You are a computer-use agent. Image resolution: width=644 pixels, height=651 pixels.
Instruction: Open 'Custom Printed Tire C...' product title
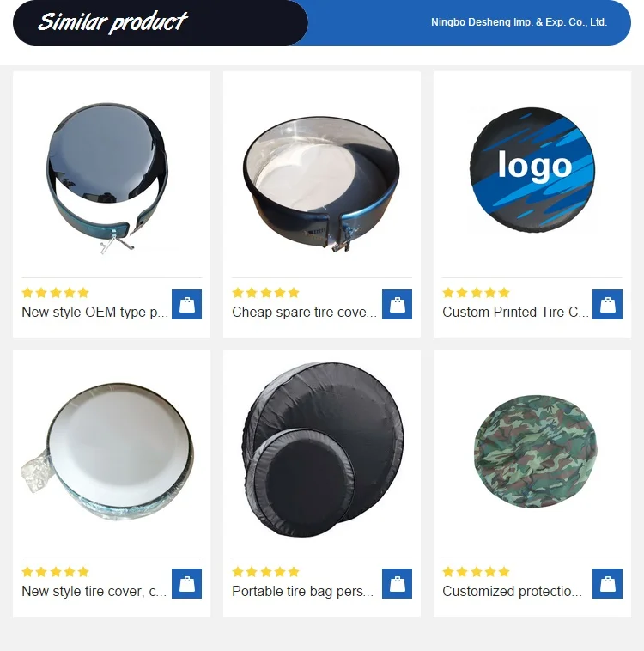coord(515,312)
